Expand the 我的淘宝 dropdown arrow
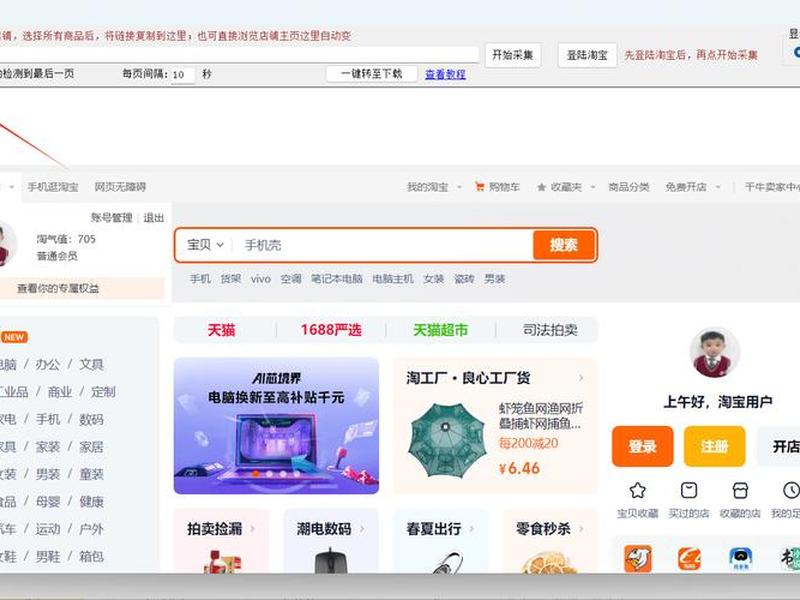 coord(459,187)
